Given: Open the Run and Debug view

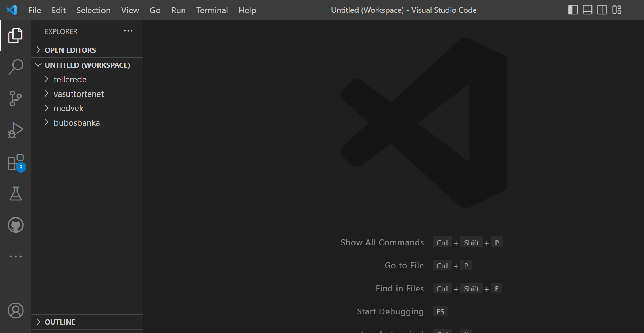Looking at the screenshot, I should (x=16, y=130).
